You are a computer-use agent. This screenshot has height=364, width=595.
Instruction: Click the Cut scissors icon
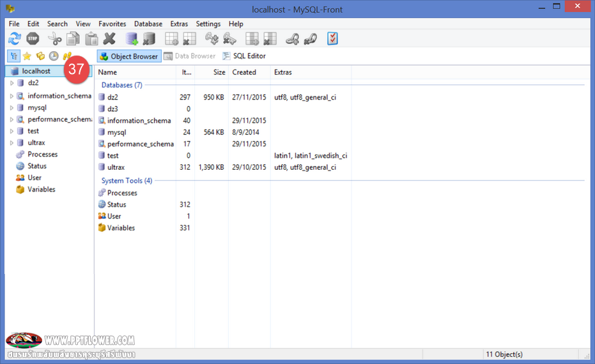click(x=55, y=39)
